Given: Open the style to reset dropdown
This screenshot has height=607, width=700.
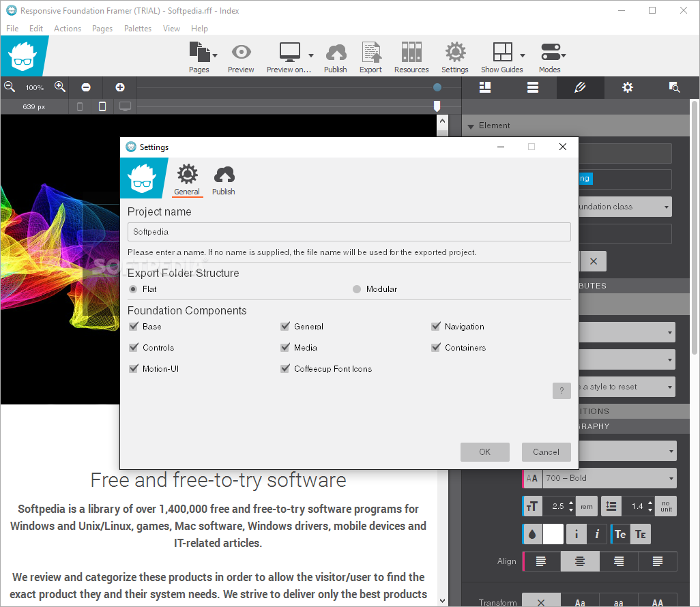Looking at the screenshot, I should [x=627, y=387].
